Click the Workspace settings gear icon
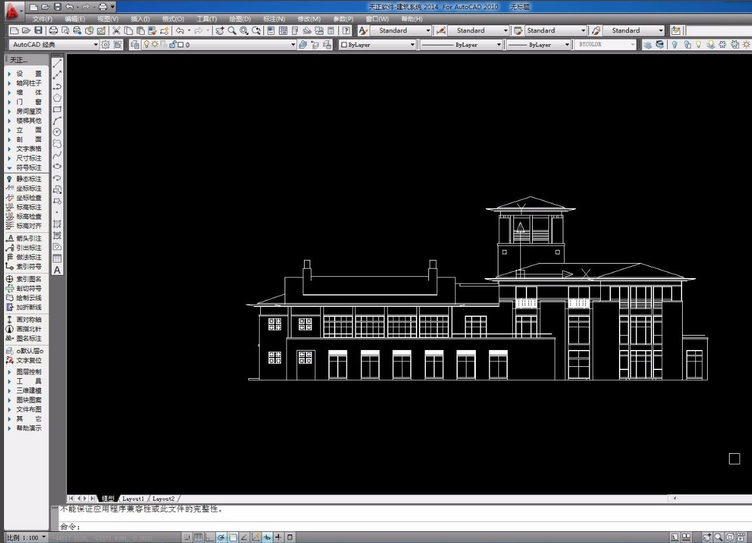This screenshot has height=543, width=752. point(106,45)
